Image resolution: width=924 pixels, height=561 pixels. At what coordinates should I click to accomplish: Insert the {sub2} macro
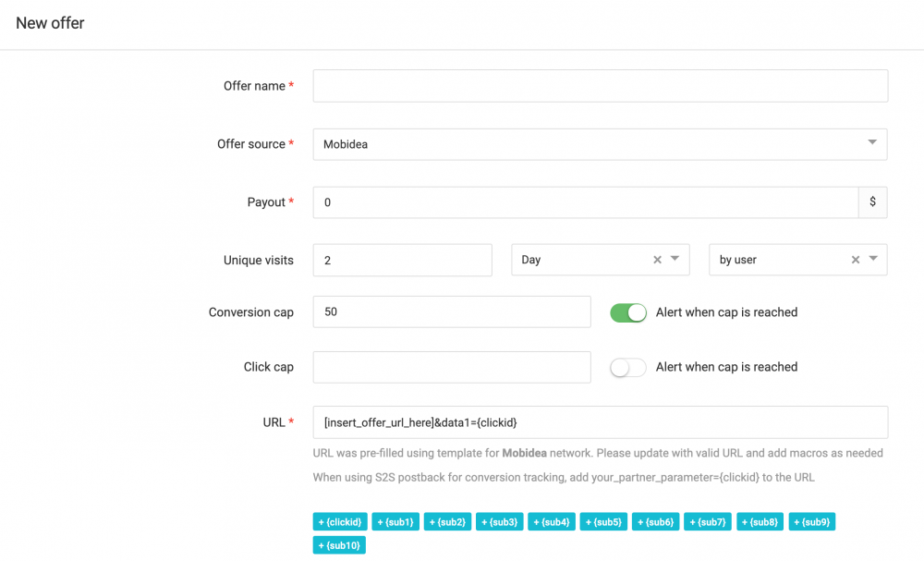[x=447, y=521]
